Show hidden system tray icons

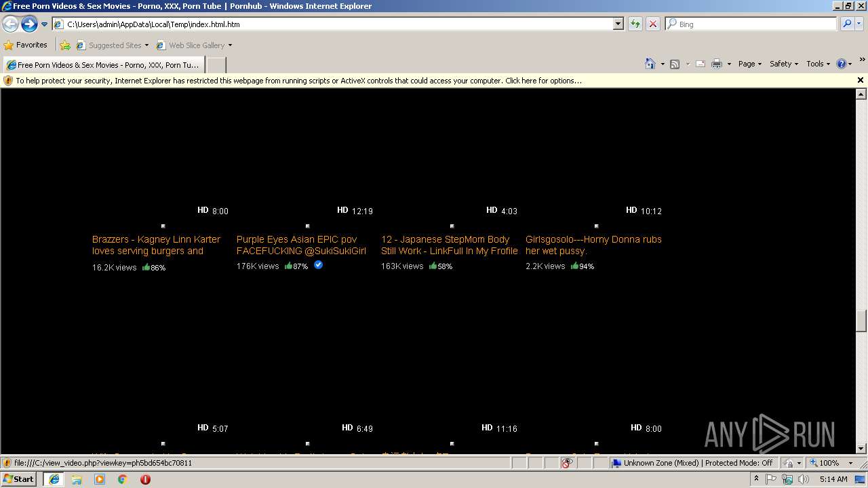(x=756, y=479)
